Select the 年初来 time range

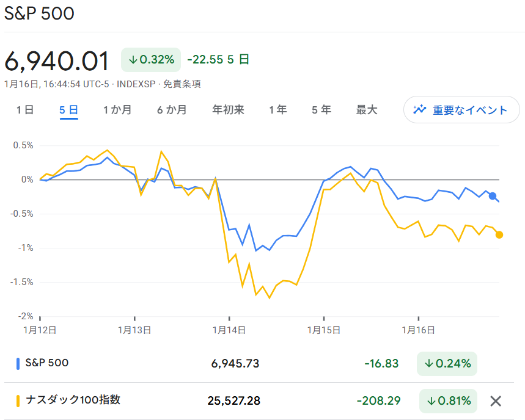(x=228, y=110)
